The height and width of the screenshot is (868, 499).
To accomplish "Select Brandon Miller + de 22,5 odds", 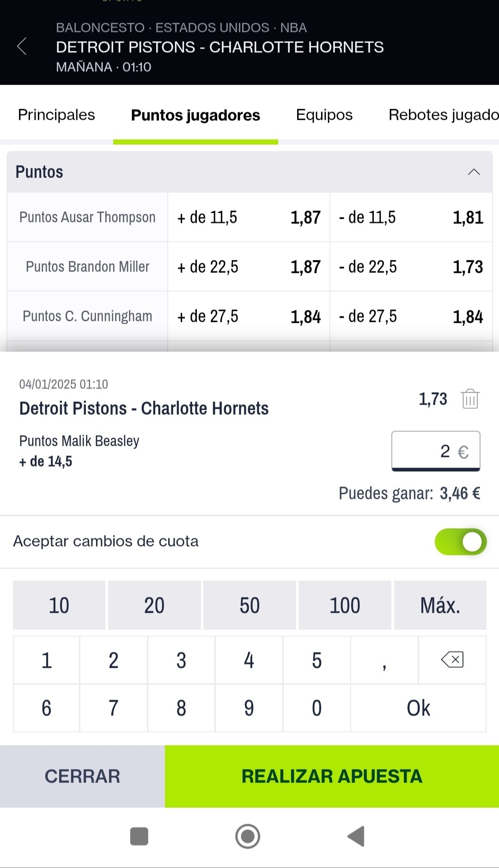I will [x=249, y=267].
